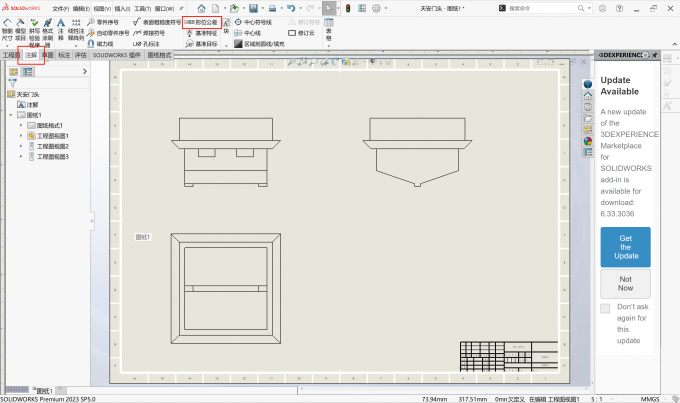The height and width of the screenshot is (403, 680).
Task: Insert a 注释 note annotation
Action: point(61,29)
